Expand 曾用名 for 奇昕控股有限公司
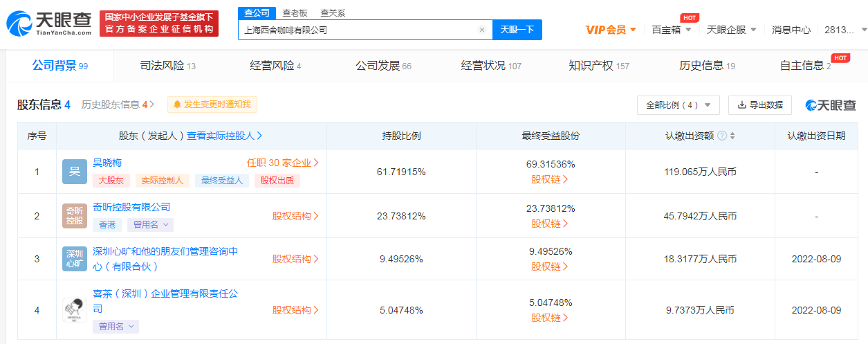This screenshot has width=868, height=344. pyautogui.click(x=151, y=225)
